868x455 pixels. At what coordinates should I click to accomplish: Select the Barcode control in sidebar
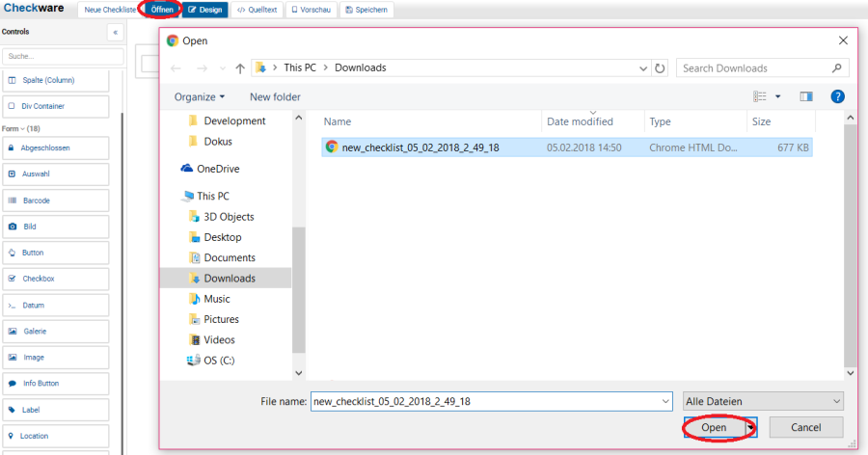click(55, 201)
